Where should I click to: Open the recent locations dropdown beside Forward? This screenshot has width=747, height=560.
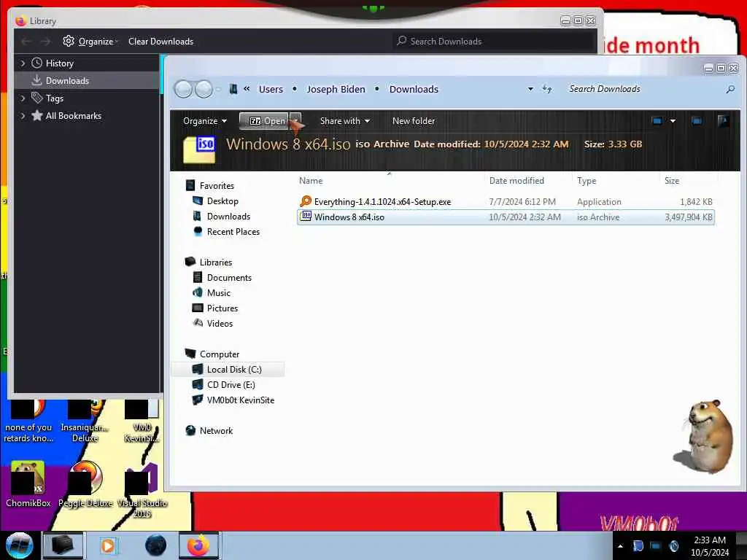(218, 89)
